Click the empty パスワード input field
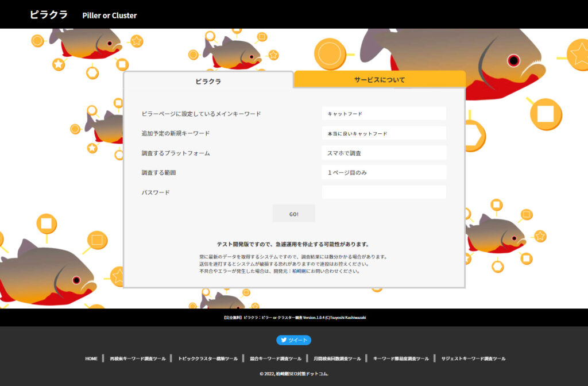 tap(384, 192)
